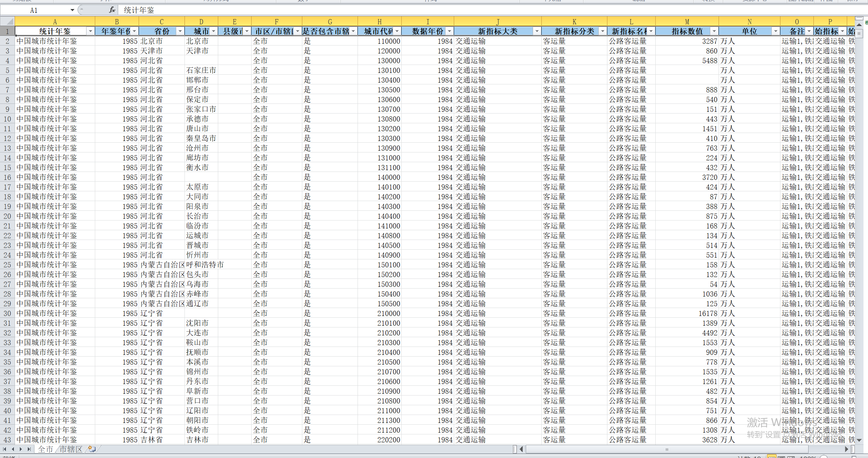Open the 城市 filter dropdown
Image resolution: width=868 pixels, height=458 pixels.
click(x=213, y=31)
